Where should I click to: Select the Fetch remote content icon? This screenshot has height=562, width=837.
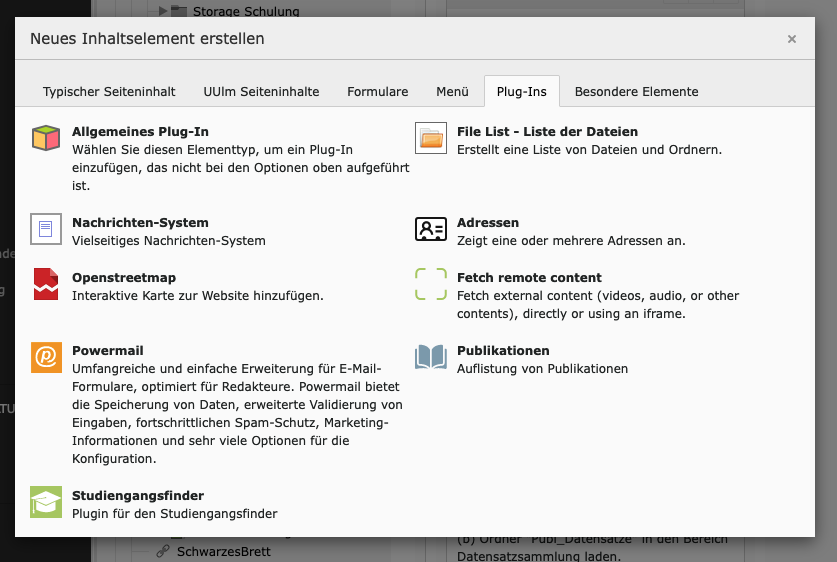pyautogui.click(x=431, y=285)
